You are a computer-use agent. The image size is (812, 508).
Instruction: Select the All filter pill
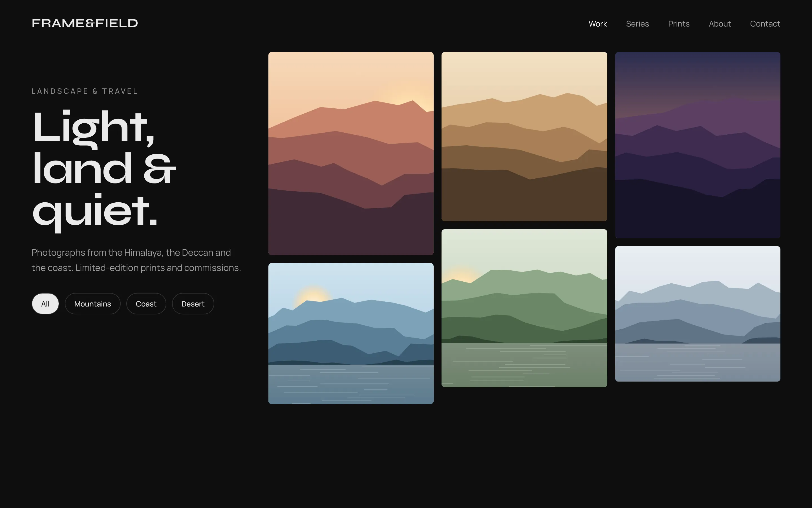tap(45, 304)
